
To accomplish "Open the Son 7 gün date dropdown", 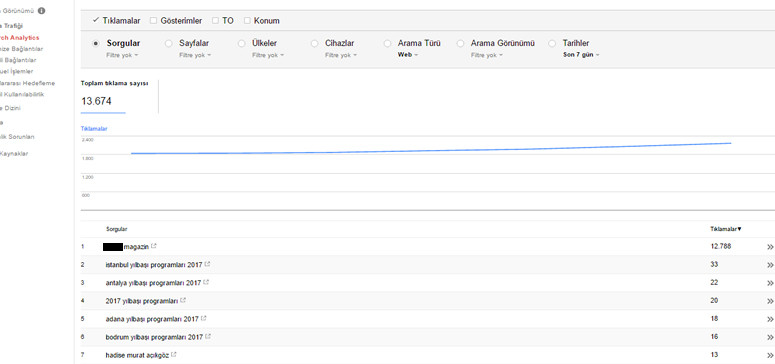I will click(581, 55).
